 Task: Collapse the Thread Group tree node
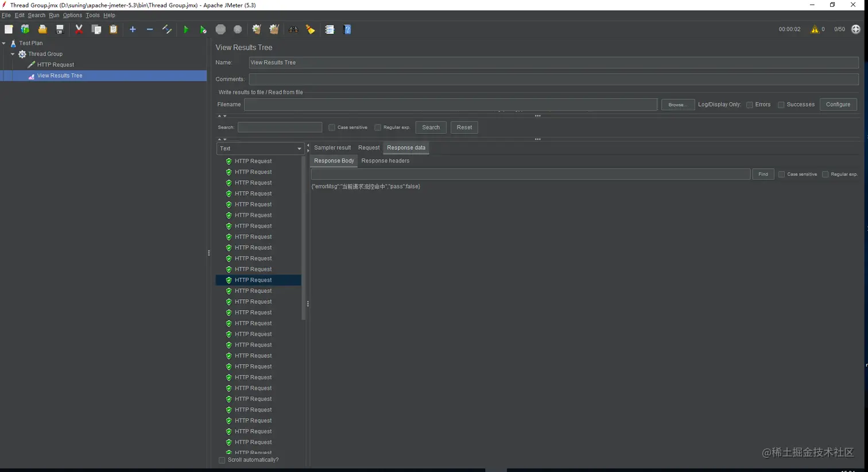[13, 54]
